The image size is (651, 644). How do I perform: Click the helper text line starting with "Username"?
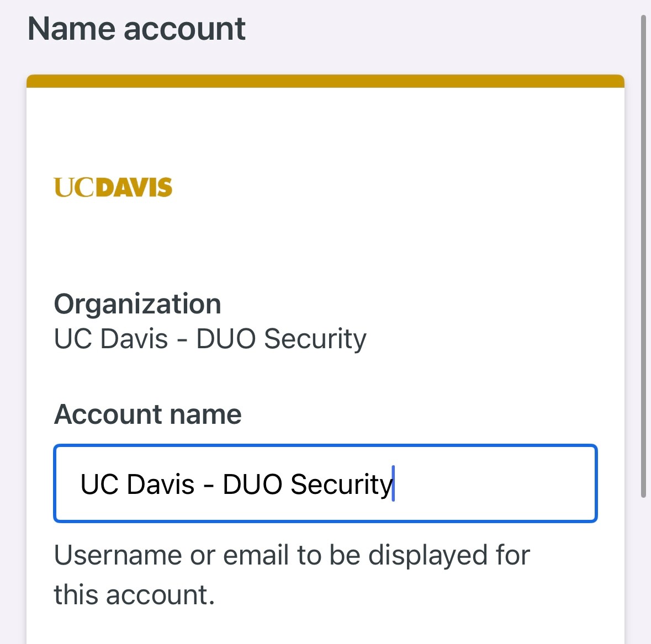click(292, 555)
